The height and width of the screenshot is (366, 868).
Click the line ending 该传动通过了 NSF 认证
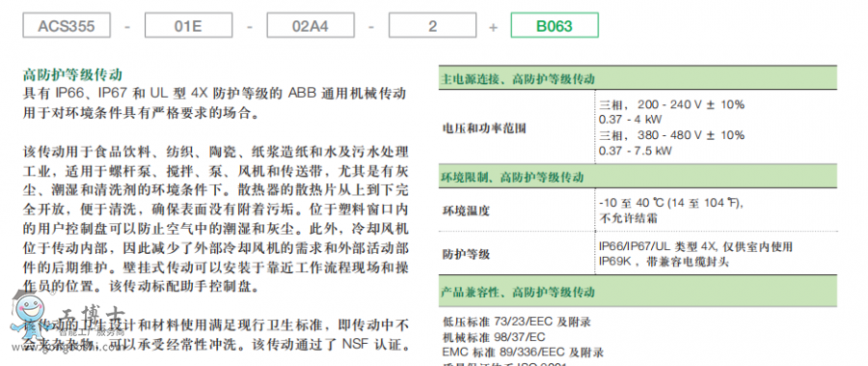tap(215, 345)
